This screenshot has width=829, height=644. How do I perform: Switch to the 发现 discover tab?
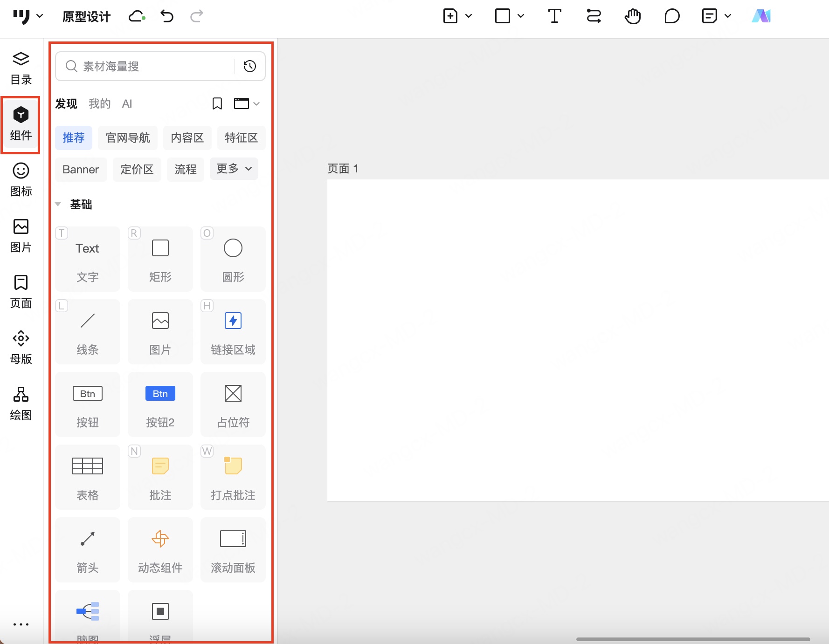pos(66,103)
